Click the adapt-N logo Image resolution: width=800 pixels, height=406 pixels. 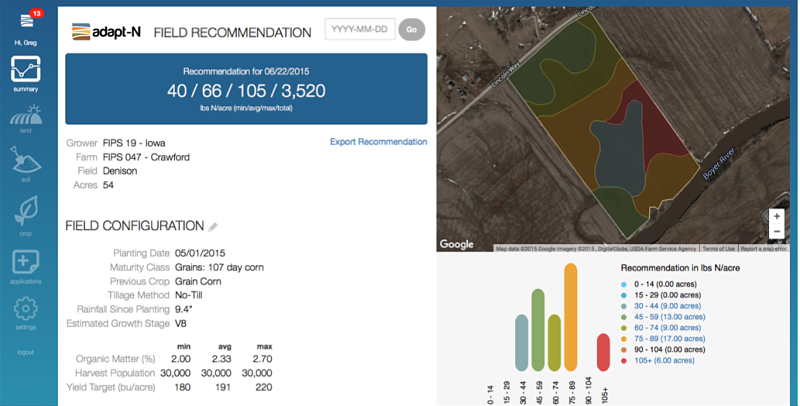point(105,30)
